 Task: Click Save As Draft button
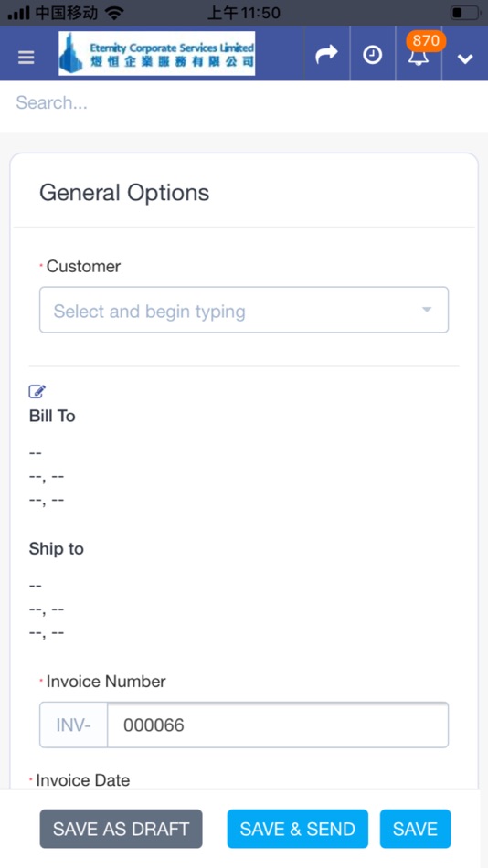click(121, 829)
